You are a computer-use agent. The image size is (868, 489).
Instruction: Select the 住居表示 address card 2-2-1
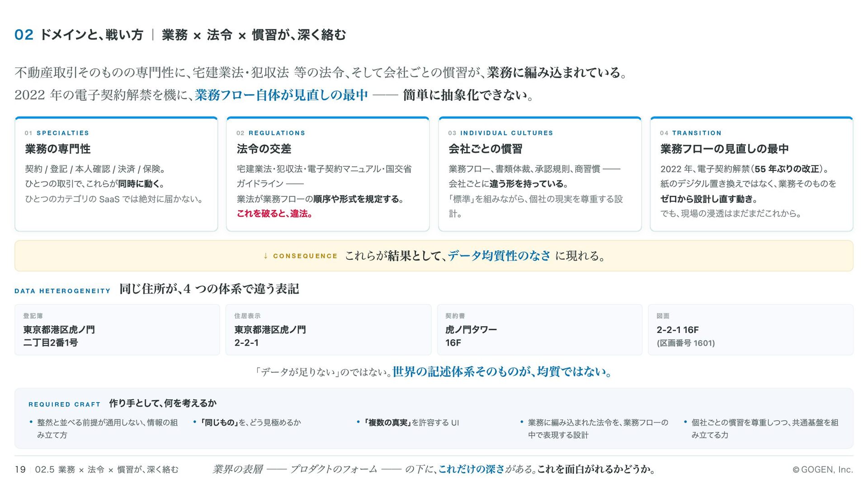click(328, 330)
